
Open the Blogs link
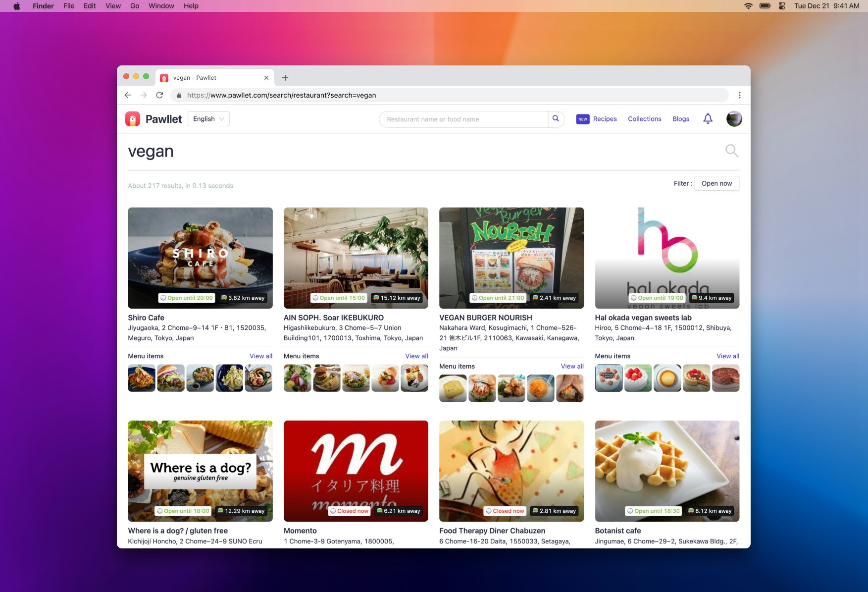(681, 119)
